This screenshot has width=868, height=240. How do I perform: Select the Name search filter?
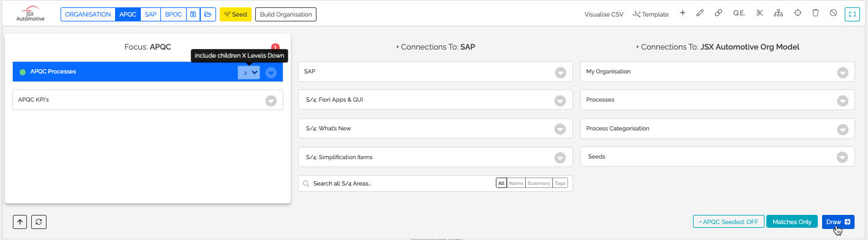(x=516, y=183)
